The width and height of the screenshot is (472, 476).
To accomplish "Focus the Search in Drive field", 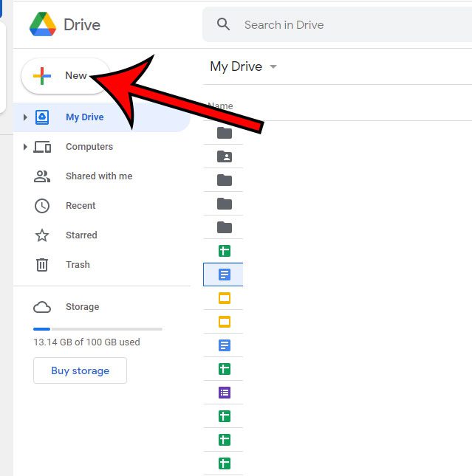I will pos(332,25).
